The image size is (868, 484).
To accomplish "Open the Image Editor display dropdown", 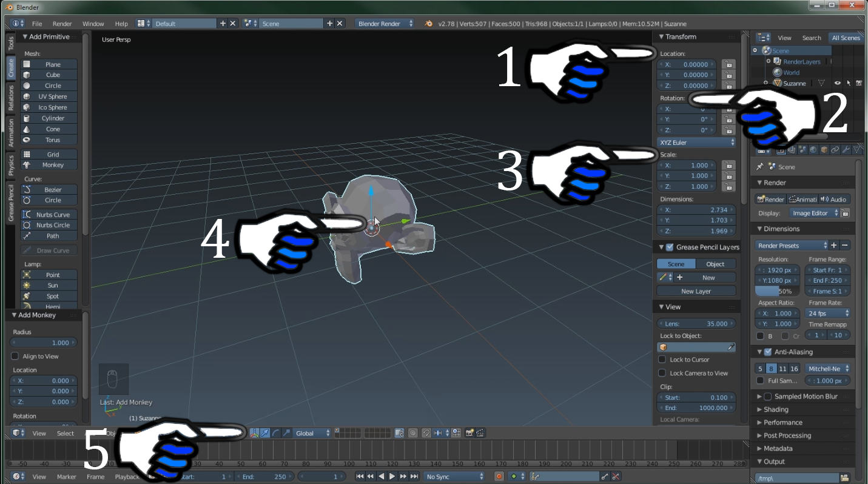I will point(815,213).
